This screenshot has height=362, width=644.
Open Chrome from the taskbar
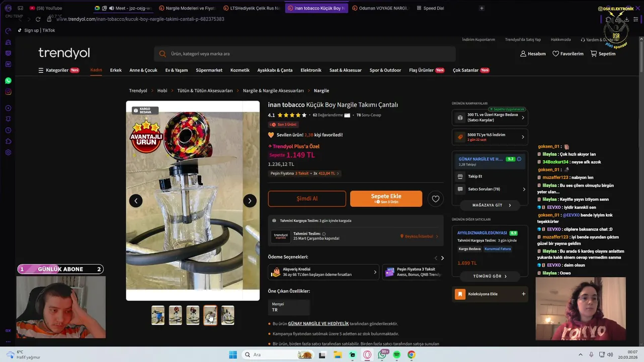coord(411,355)
